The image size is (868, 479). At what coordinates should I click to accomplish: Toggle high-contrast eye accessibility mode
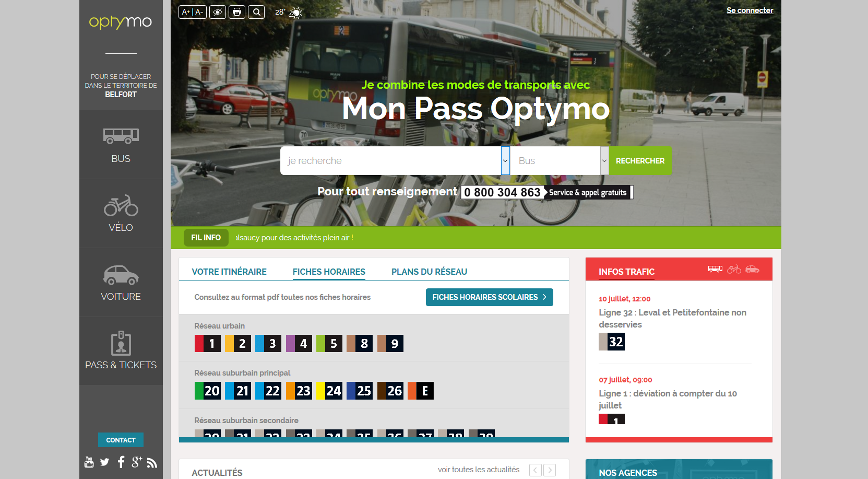click(218, 12)
